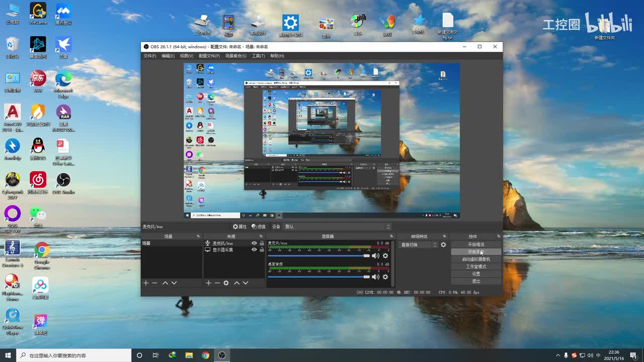Open the 场景集合(S) menu
644x362 pixels.
coord(236,56)
